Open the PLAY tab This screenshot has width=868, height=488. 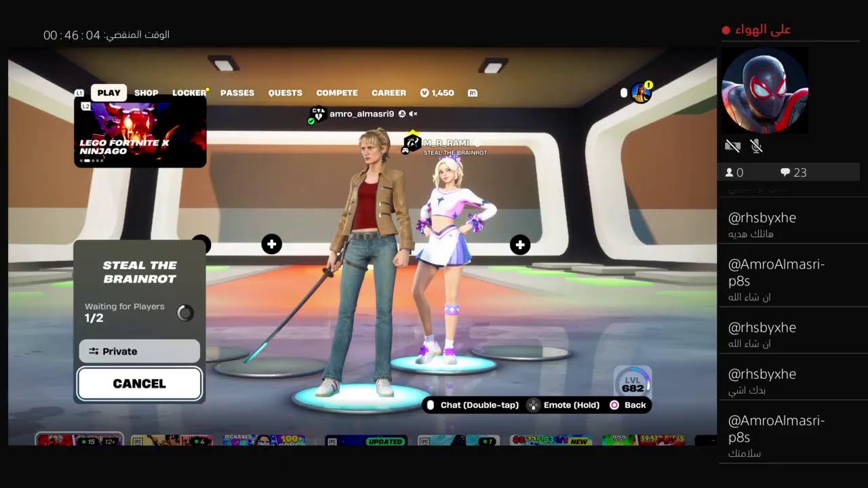pyautogui.click(x=108, y=93)
